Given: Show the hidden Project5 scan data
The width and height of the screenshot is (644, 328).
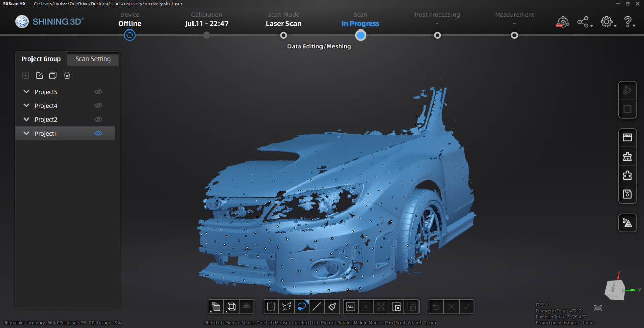Looking at the screenshot, I should tap(99, 92).
